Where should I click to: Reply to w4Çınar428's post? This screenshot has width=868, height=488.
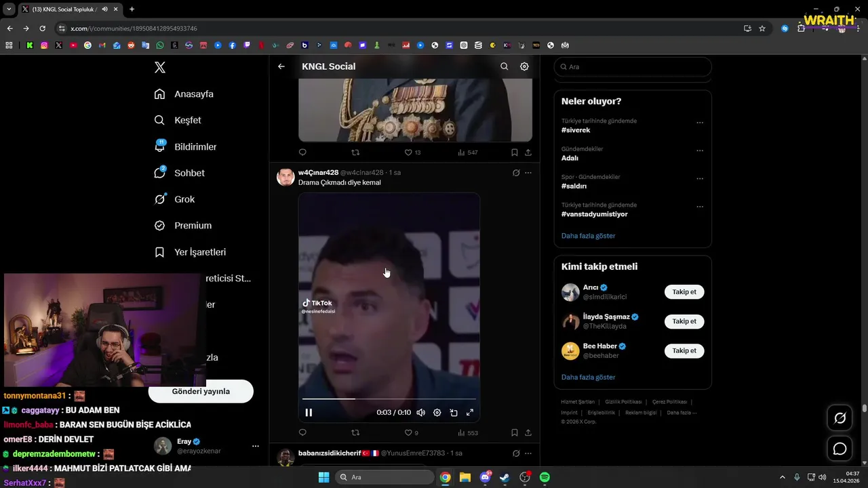[302, 432]
